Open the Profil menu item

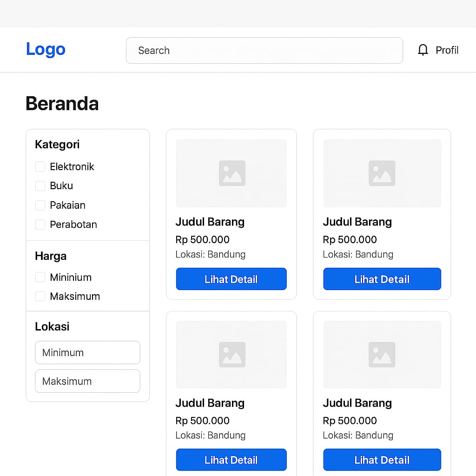[447, 50]
